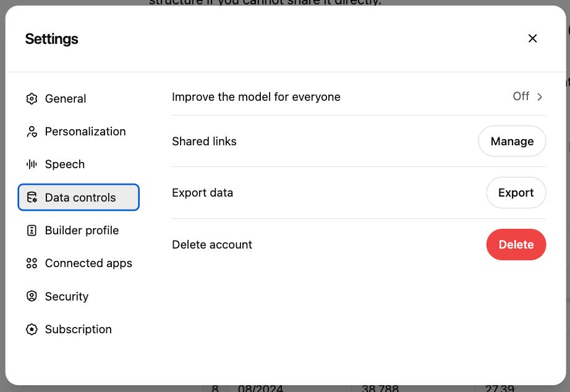
Task: Click the Connected apps grid icon
Action: point(32,263)
